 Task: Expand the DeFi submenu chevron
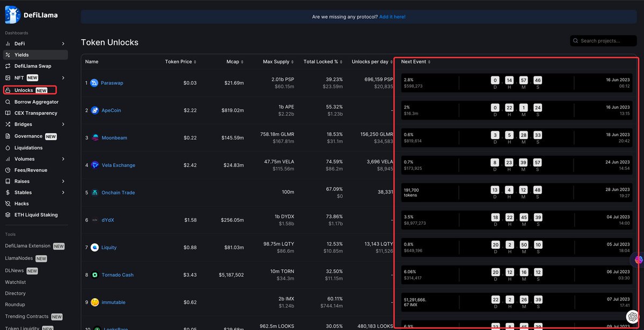point(63,44)
